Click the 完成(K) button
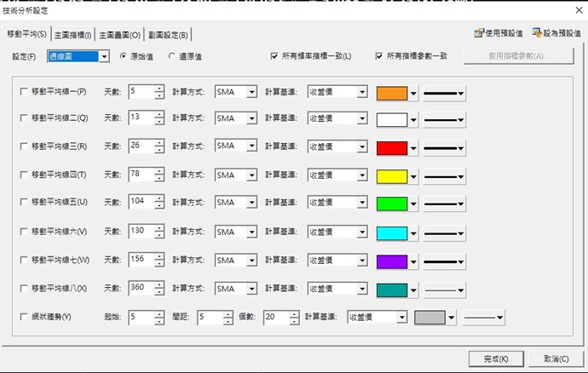The width and height of the screenshot is (588, 373). point(493,359)
